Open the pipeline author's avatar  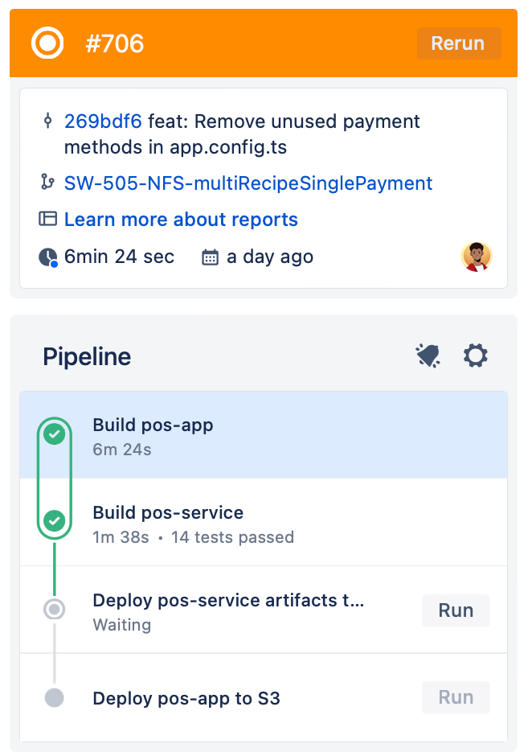coord(476,257)
